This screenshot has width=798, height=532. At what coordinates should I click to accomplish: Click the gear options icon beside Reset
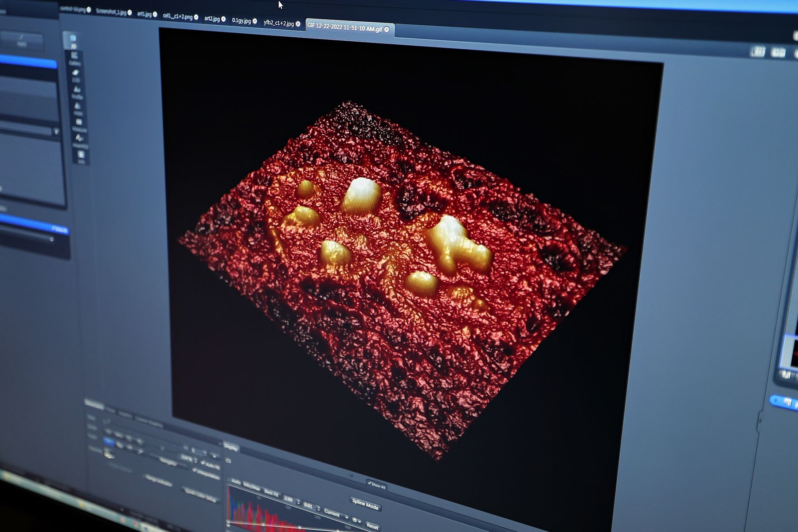click(x=355, y=520)
